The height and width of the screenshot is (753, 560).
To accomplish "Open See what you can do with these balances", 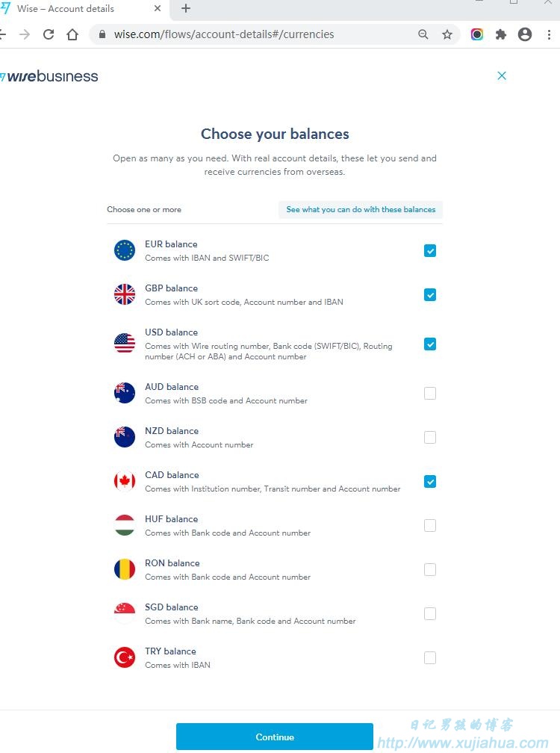I will [x=361, y=209].
